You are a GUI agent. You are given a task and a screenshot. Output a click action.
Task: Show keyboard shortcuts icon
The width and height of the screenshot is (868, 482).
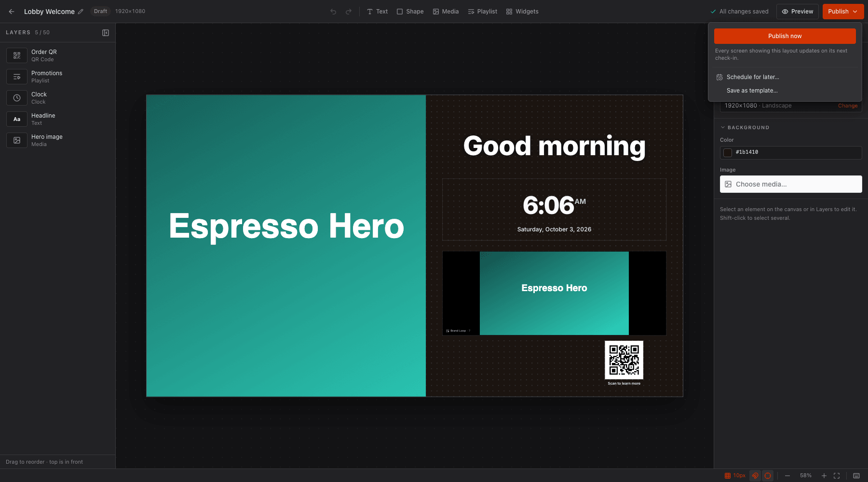(x=856, y=476)
